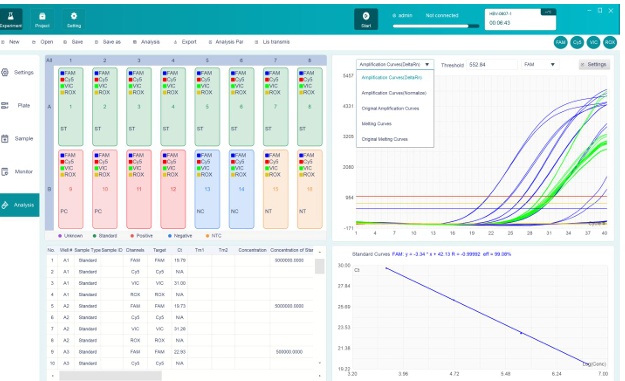Click Save as in toolbar

pyautogui.click(x=108, y=42)
